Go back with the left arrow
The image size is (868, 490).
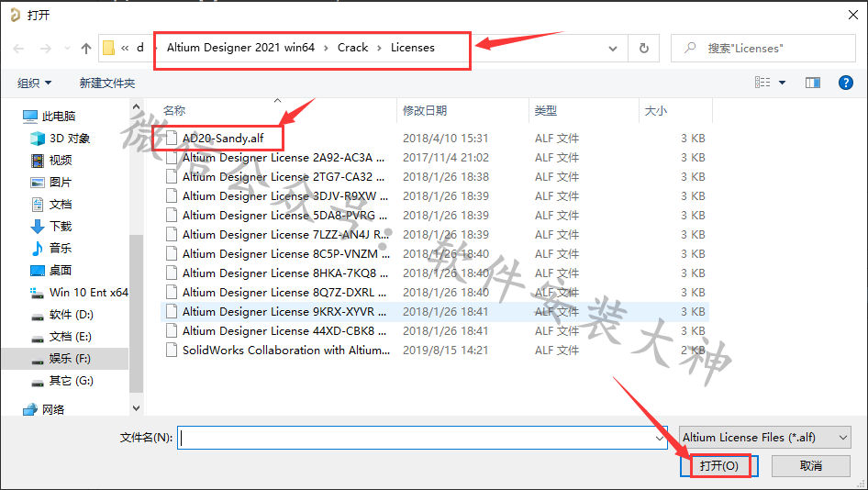point(19,49)
